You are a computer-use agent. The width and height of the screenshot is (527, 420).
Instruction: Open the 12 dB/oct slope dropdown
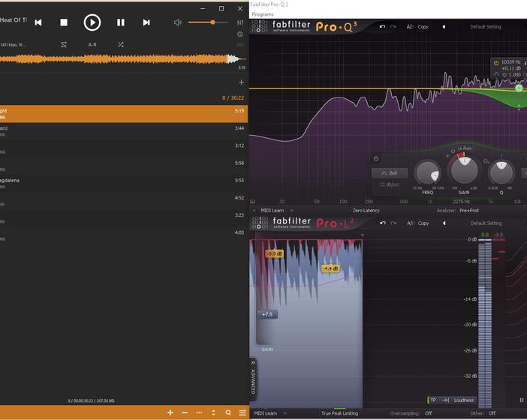[x=390, y=184]
